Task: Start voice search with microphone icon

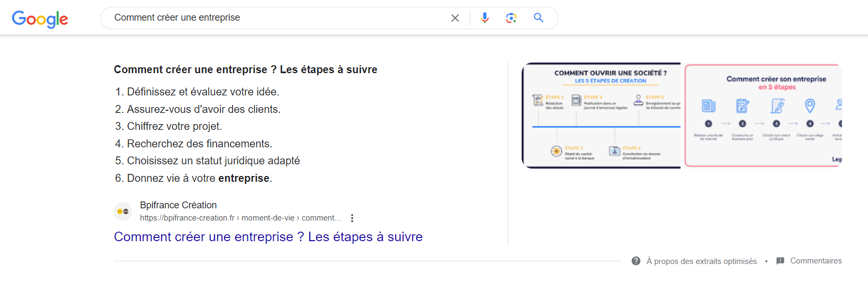Action: click(x=485, y=18)
